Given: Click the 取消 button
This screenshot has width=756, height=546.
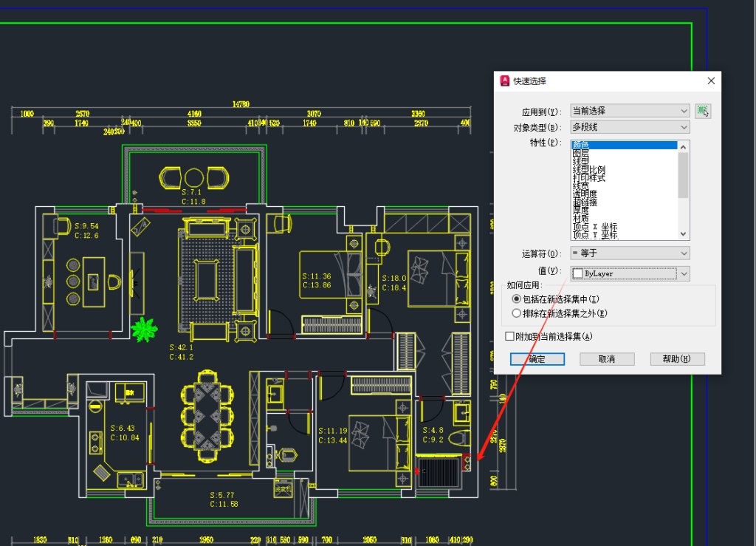Looking at the screenshot, I should 607,359.
